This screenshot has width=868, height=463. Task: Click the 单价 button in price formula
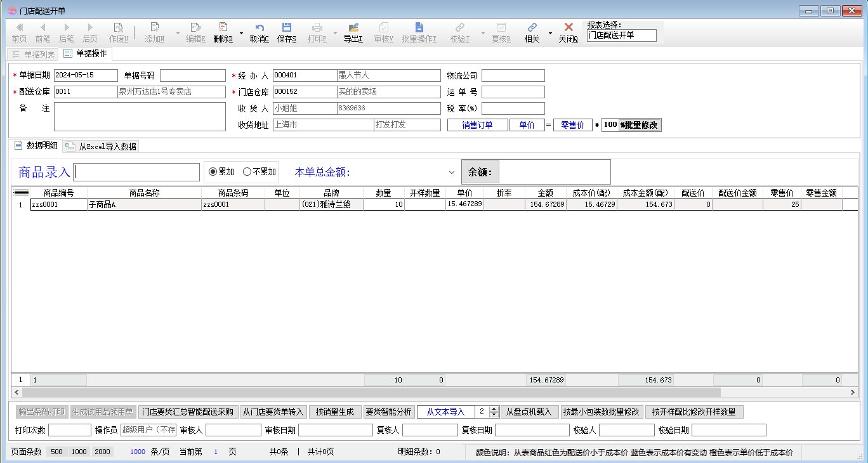(x=527, y=125)
